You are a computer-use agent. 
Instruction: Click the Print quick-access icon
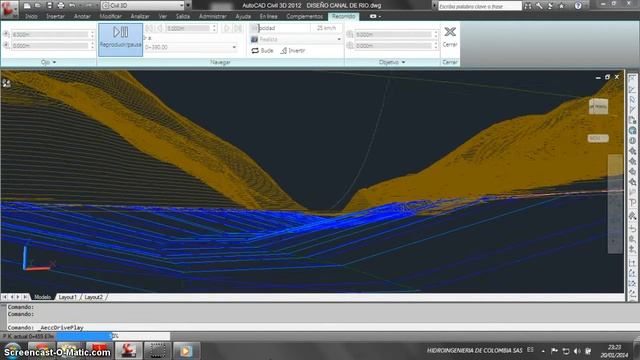tap(61, 6)
